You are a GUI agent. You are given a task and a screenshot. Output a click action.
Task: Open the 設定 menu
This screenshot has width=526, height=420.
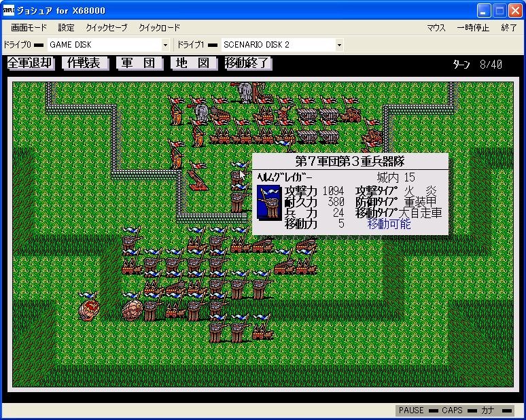pyautogui.click(x=66, y=27)
